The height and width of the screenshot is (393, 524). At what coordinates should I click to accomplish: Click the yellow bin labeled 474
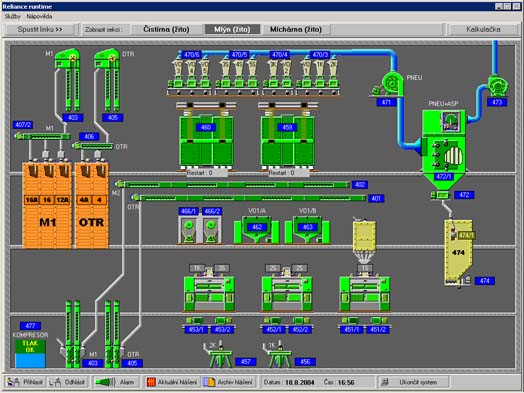(458, 252)
